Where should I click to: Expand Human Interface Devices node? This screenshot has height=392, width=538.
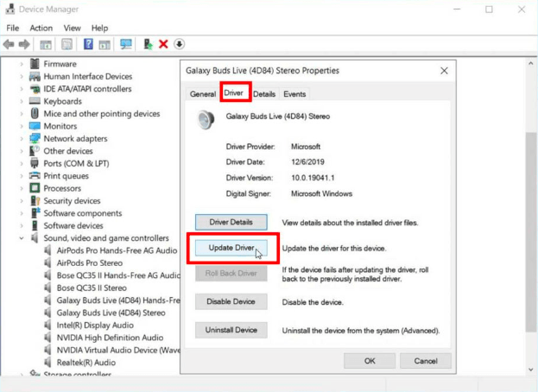click(x=22, y=76)
